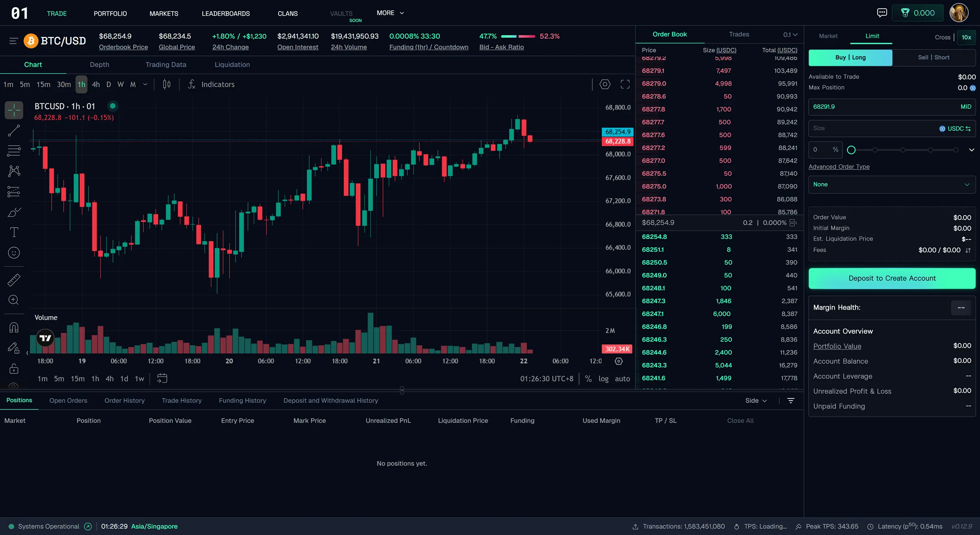Open the Trades tab
Viewport: 980px width, 535px height.
739,34
